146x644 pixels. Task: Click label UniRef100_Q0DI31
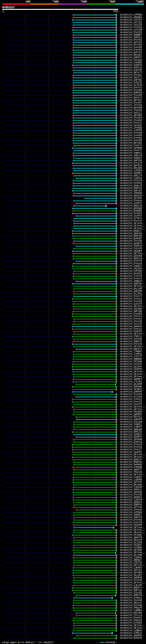tap(131, 67)
